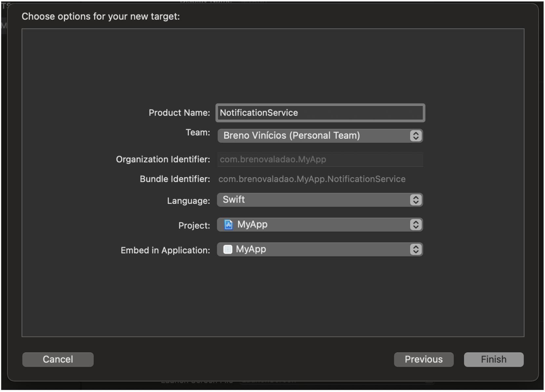Click Finish to create the target
Viewport: 545px width, 392px height.
[494, 359]
